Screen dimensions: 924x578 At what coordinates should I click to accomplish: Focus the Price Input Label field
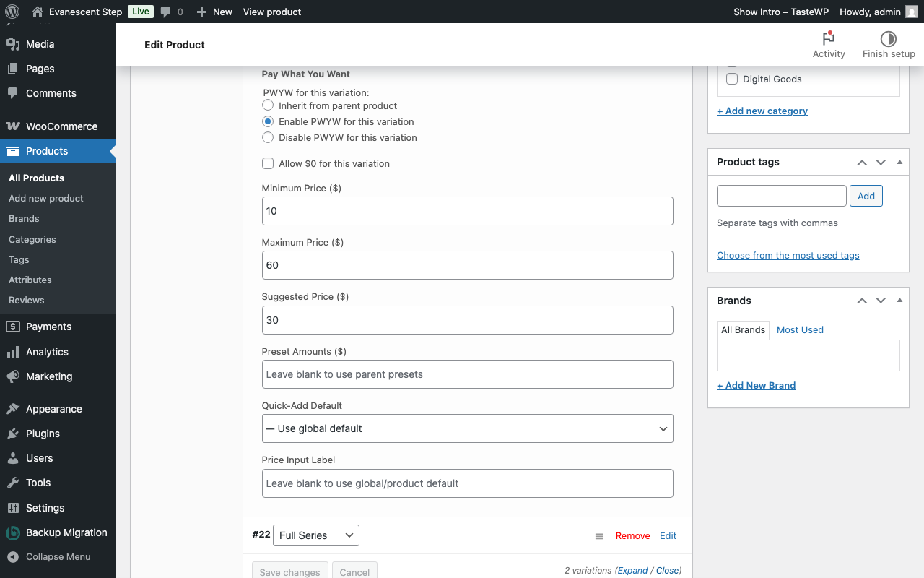pyautogui.click(x=468, y=483)
